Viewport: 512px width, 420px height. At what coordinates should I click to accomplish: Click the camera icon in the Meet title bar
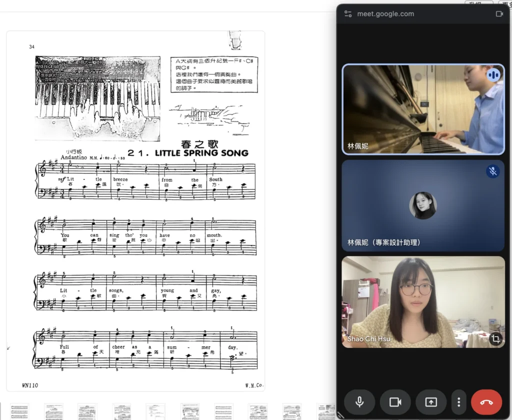499,13
